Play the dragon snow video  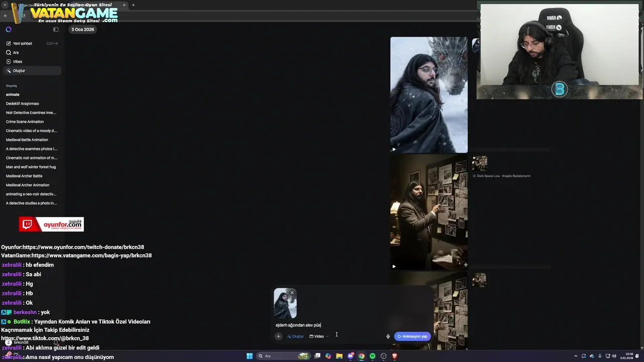tap(394, 149)
